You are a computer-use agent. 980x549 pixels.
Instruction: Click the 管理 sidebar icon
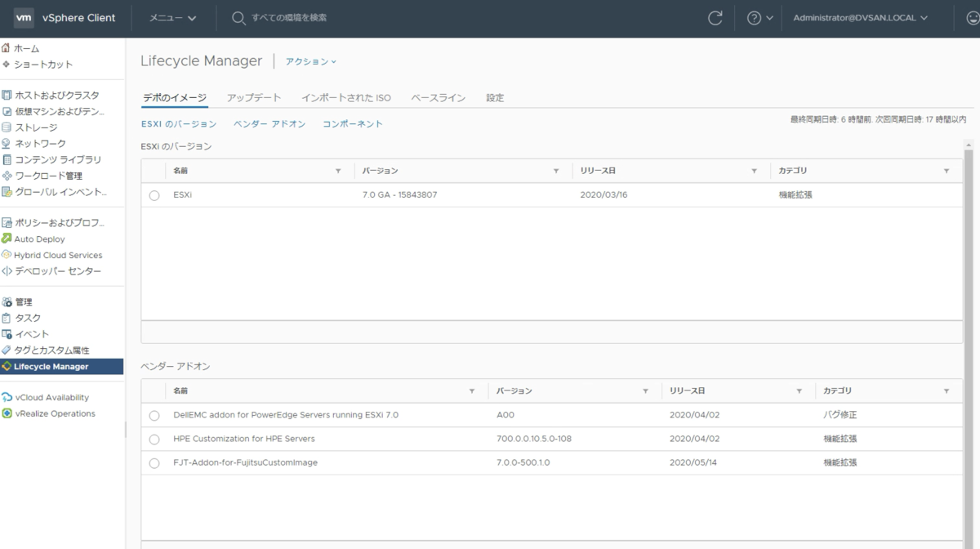pos(7,302)
